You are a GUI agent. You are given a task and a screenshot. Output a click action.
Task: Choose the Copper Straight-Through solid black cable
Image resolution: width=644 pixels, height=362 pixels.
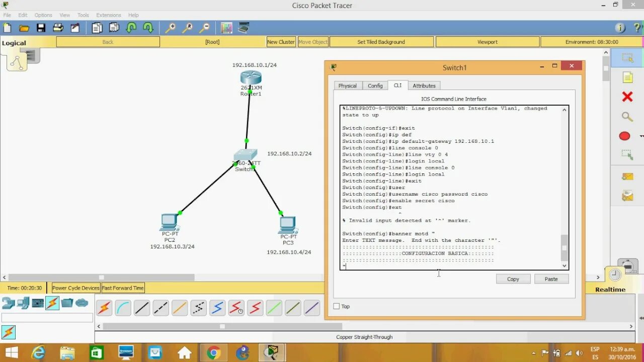pyautogui.click(x=142, y=308)
